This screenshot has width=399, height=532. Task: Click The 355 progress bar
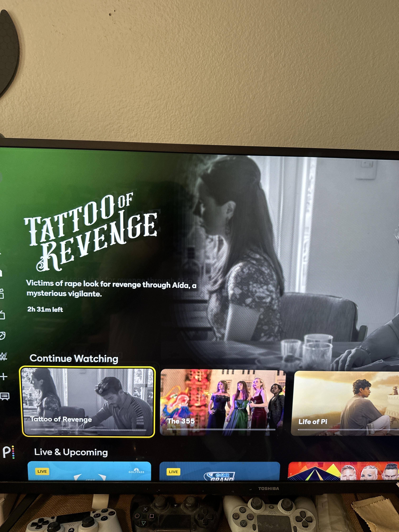point(221,429)
